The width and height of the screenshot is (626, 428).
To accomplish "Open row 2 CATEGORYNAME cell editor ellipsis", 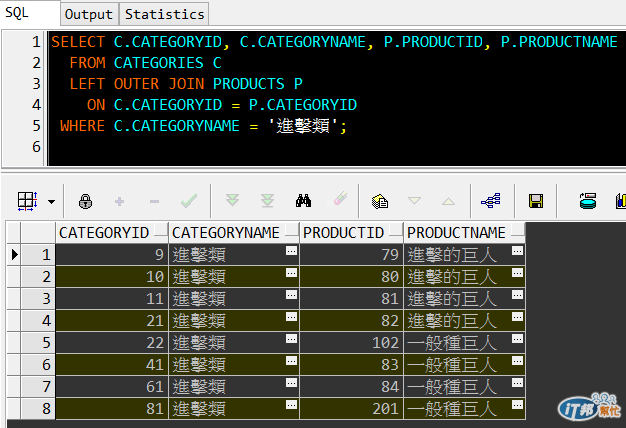I will tap(291, 273).
